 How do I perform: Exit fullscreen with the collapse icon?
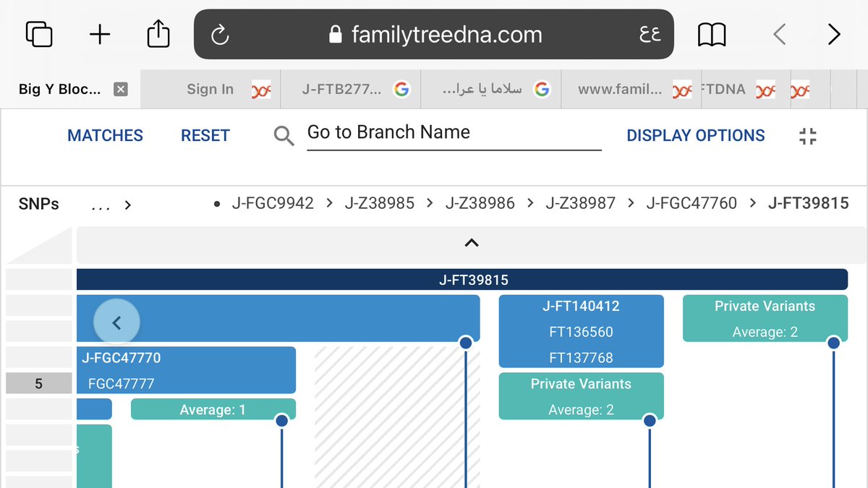click(x=808, y=135)
